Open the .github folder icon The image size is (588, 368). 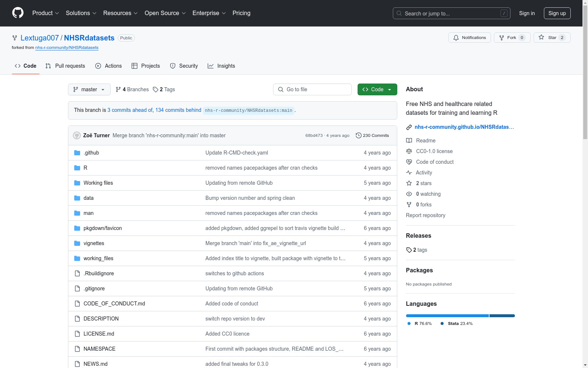[77, 153]
